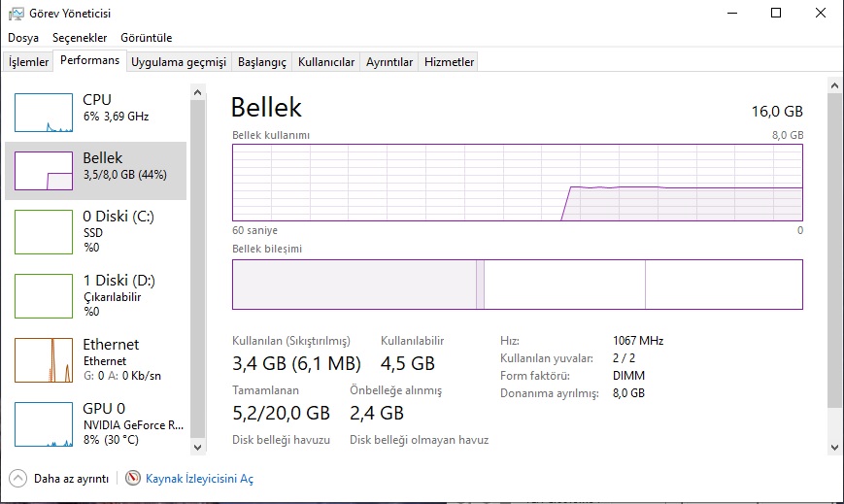The width and height of the screenshot is (844, 504).
Task: Switch to the Uygulama geçmişi tab
Action: click(x=179, y=62)
